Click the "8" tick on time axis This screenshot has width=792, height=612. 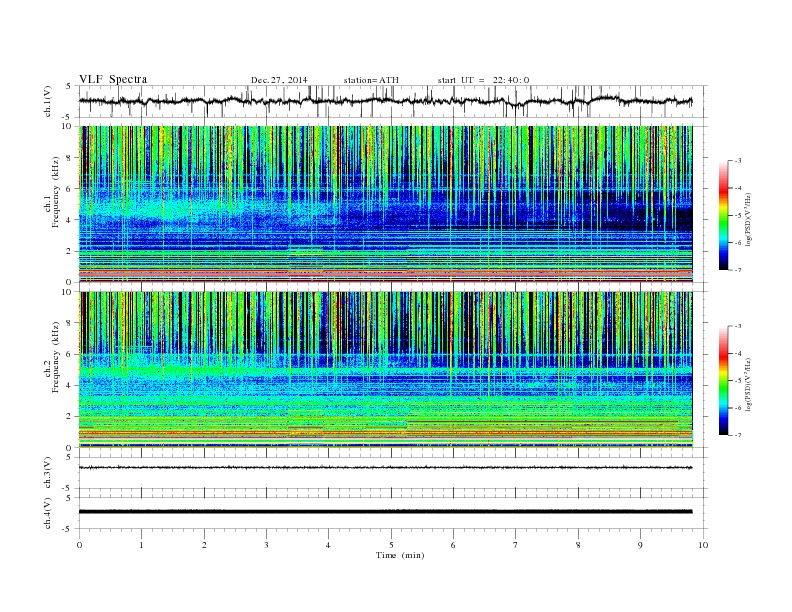coord(578,545)
